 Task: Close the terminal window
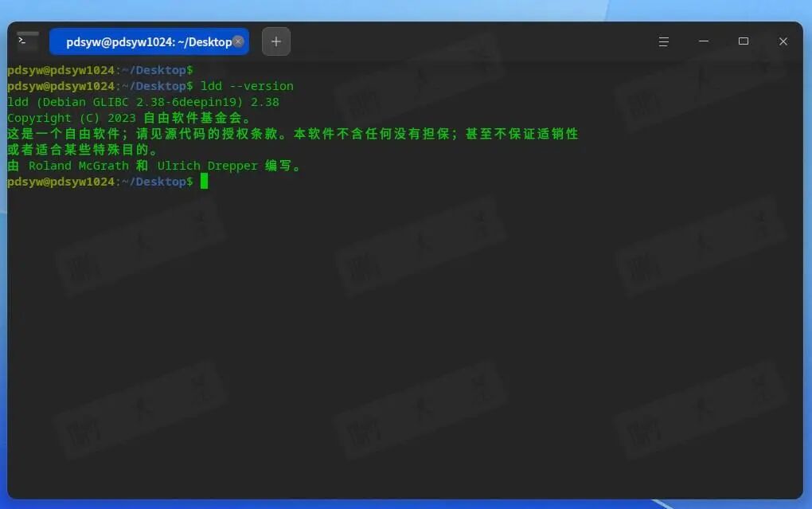tap(783, 41)
